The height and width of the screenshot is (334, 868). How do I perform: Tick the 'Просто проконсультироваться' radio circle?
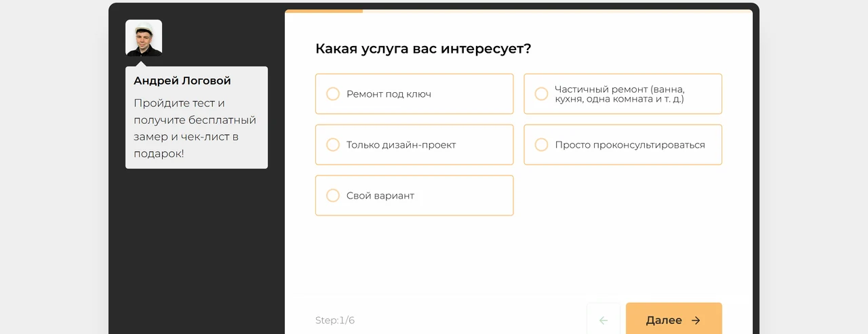541,144
